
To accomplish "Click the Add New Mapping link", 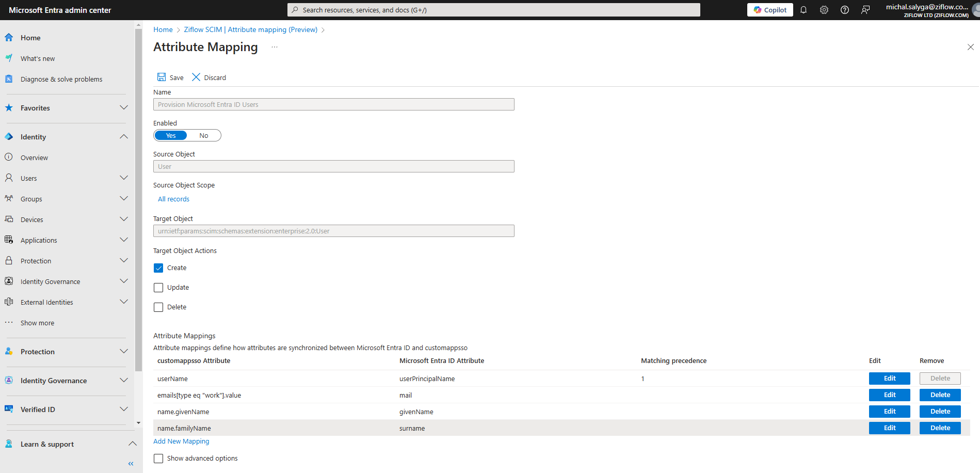I will pos(181,442).
